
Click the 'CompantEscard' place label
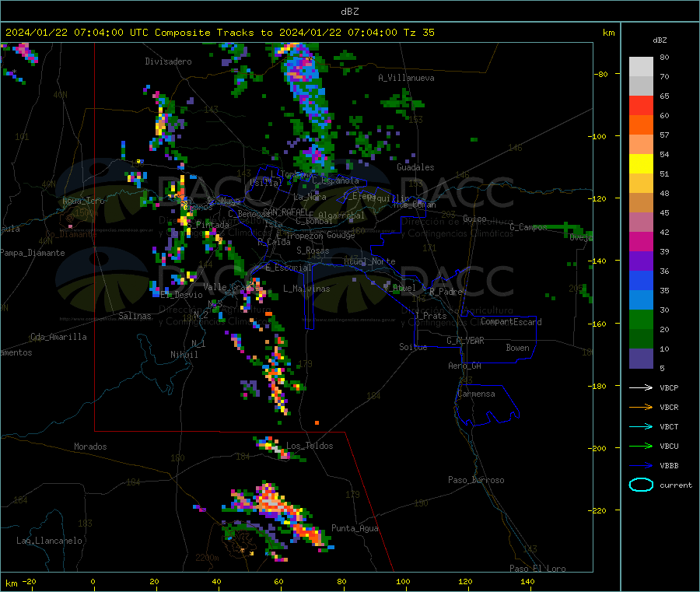(511, 322)
